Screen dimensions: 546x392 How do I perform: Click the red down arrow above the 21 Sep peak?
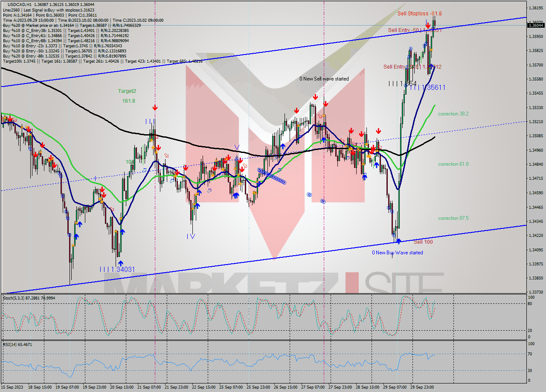point(154,107)
